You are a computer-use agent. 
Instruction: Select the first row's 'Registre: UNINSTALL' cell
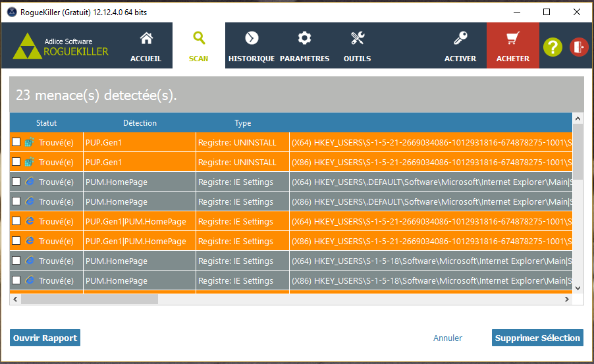tap(242, 142)
